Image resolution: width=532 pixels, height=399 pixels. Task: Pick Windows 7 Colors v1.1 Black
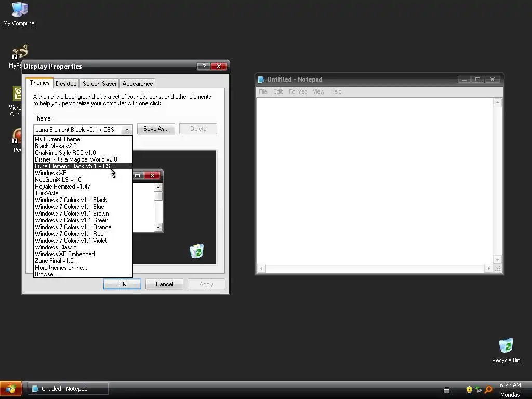[x=83, y=200]
